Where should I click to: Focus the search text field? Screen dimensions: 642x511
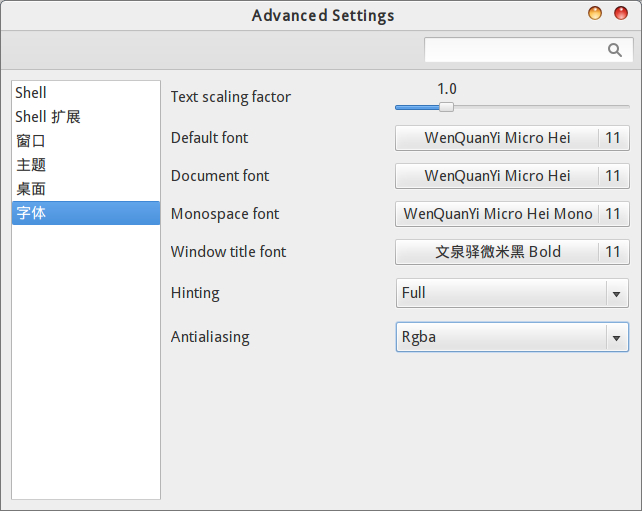[514, 50]
